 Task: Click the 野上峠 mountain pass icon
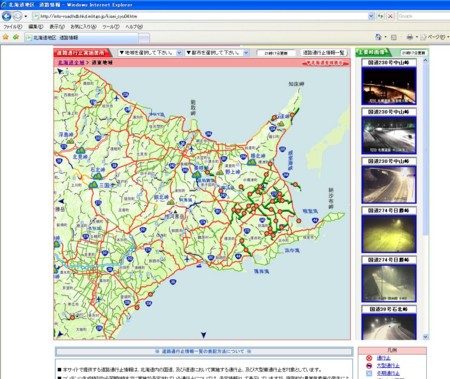click(220, 172)
